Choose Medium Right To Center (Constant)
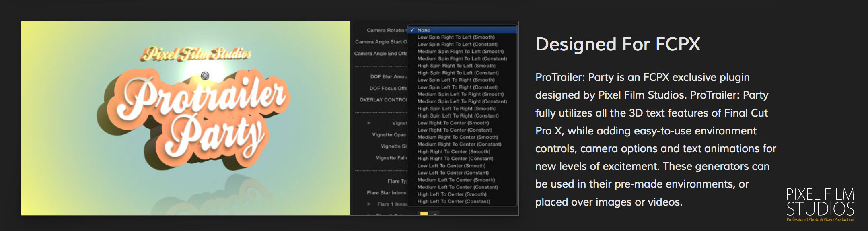The width and height of the screenshot is (868, 231). click(x=459, y=144)
